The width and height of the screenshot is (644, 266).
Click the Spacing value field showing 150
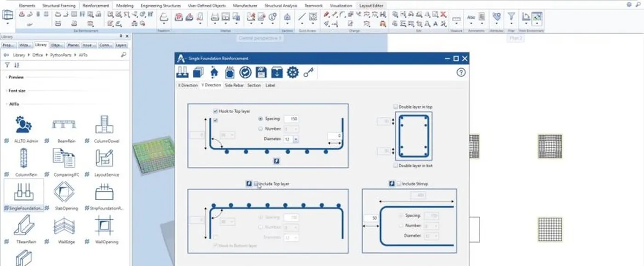click(292, 119)
